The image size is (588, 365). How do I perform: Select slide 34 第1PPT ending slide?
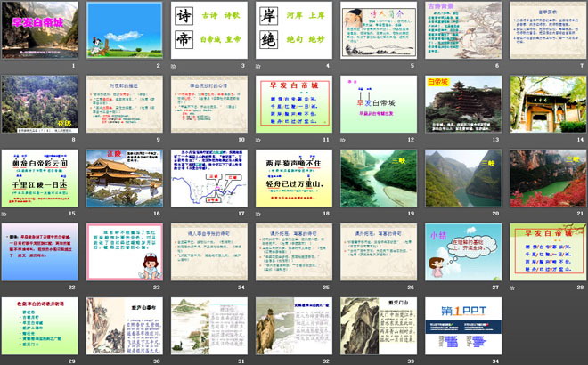click(x=463, y=326)
